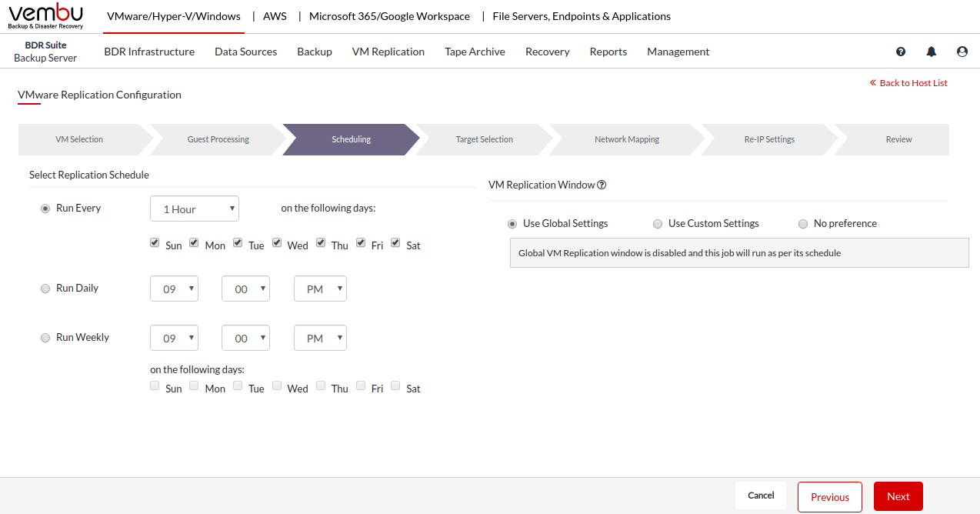Select the Run Daily radio button
Image resolution: width=980 pixels, height=514 pixels.
[45, 289]
